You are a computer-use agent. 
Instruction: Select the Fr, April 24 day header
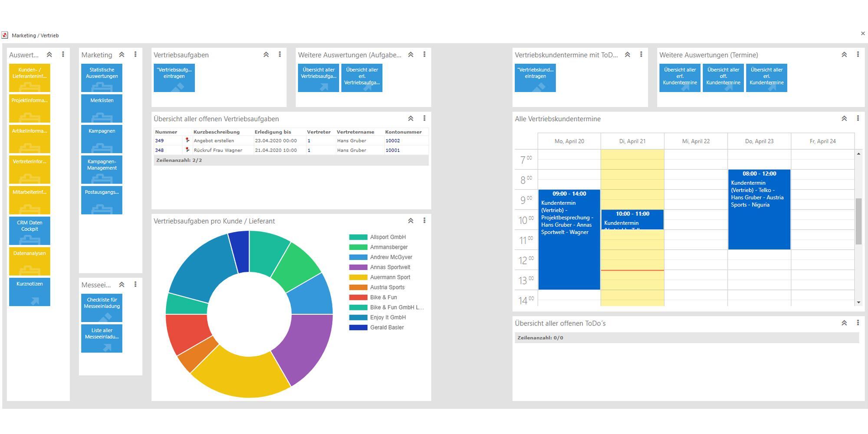[822, 141]
